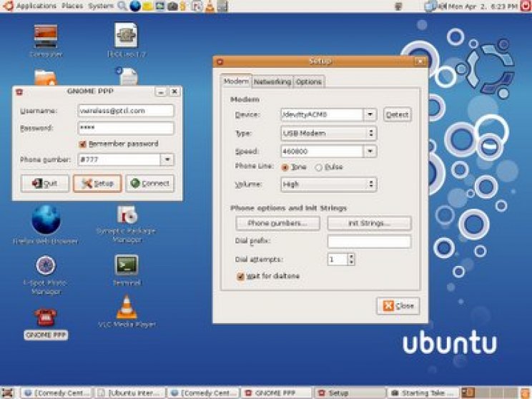Switch to the Networking tab
The width and height of the screenshot is (532, 399).
(272, 82)
